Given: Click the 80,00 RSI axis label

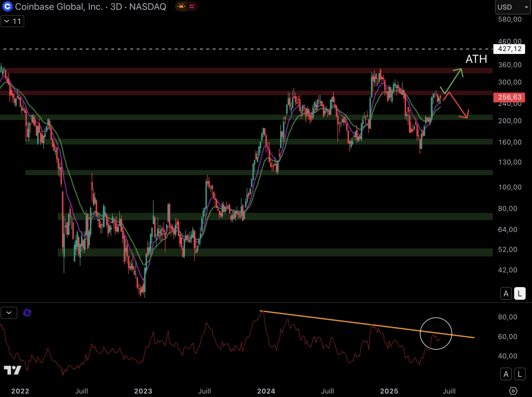Looking at the screenshot, I should pyautogui.click(x=507, y=317).
